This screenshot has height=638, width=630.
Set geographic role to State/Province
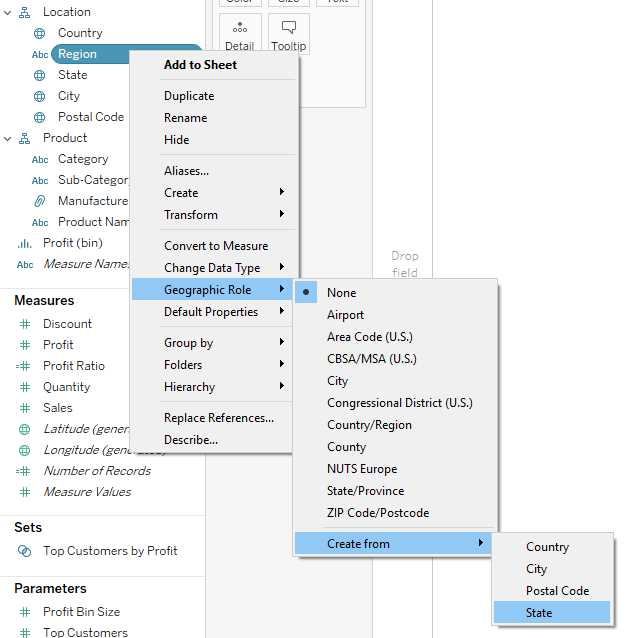[395, 490]
